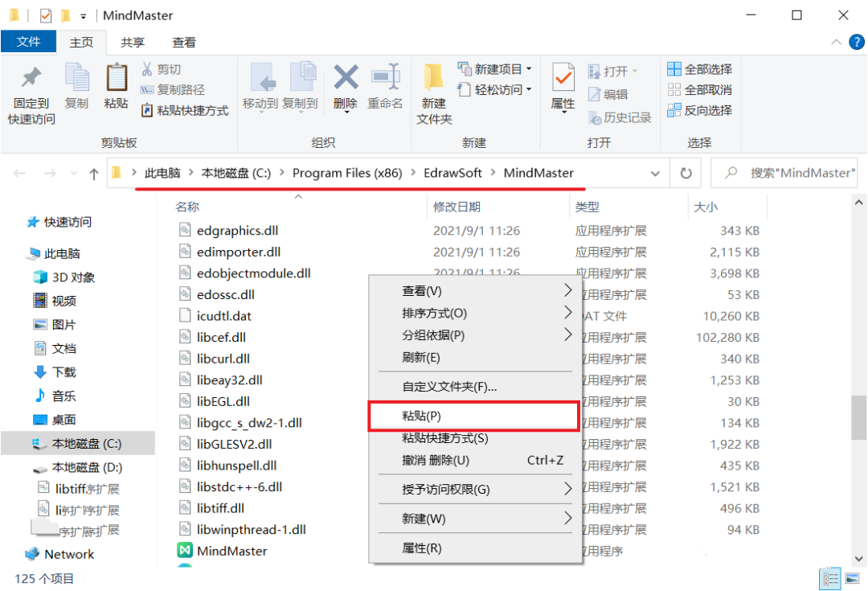Viewport: 868px width, 591px height.
Task: Expand New (新建) submenu in context menu
Action: coord(476,519)
